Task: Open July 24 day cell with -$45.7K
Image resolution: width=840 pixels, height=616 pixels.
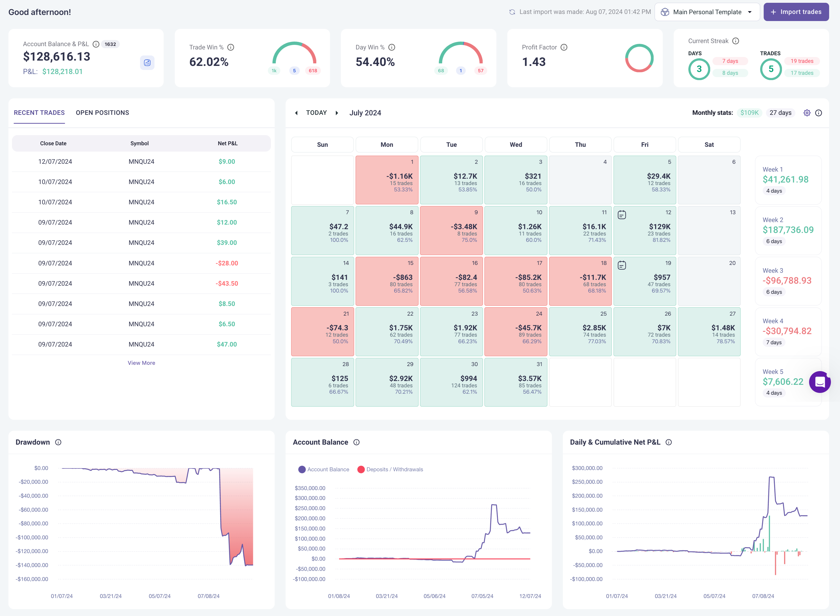Action: 515,332
